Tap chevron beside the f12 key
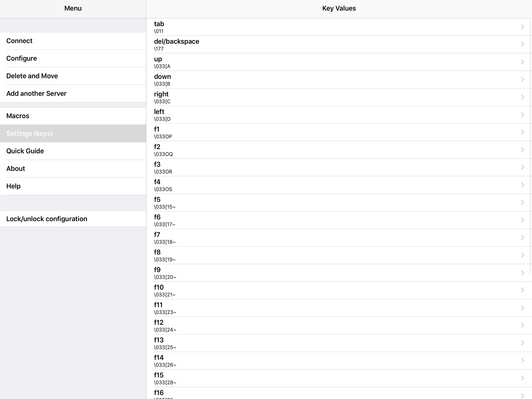This screenshot has width=532, height=399. tap(522, 326)
